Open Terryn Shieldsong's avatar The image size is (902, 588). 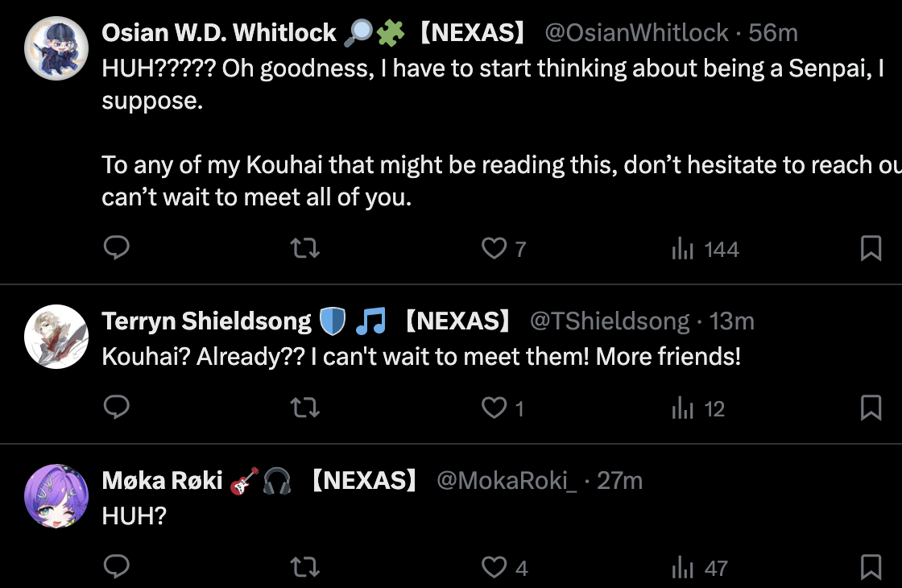[56, 336]
